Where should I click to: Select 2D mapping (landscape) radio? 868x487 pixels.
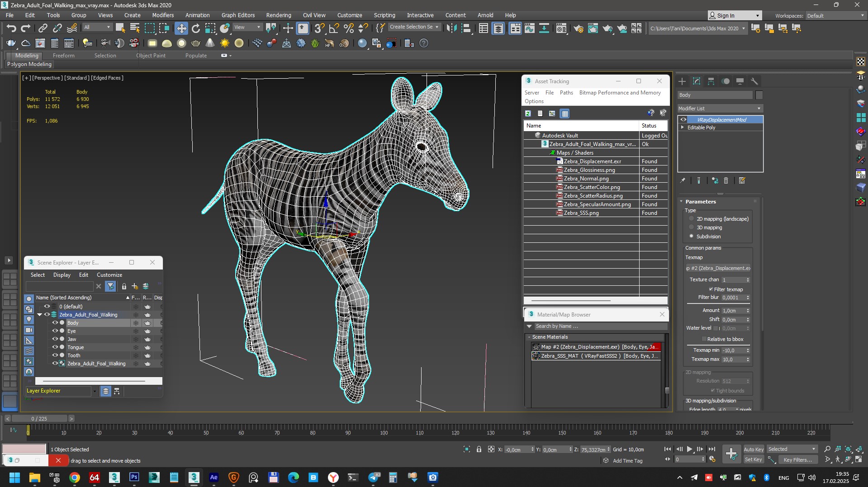point(691,219)
